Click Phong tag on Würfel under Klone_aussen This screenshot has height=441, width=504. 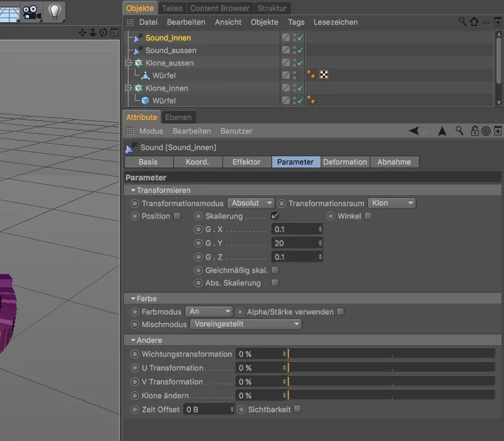pos(311,74)
